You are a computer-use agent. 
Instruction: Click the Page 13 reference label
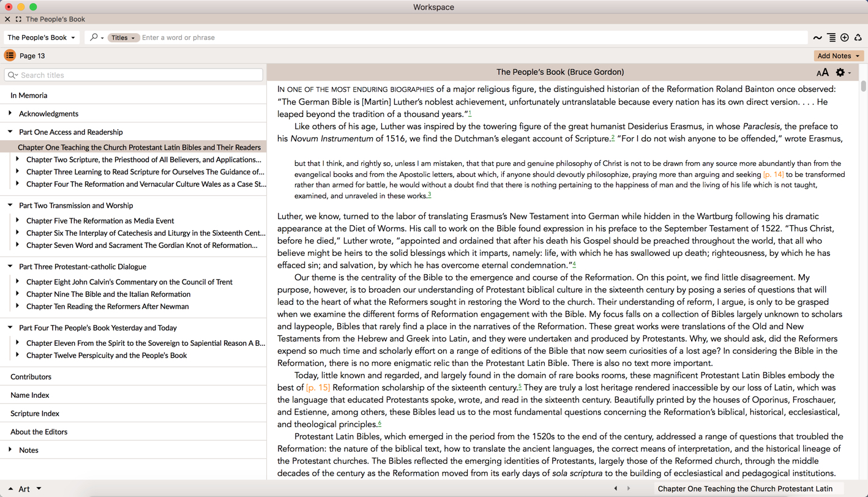coord(32,56)
